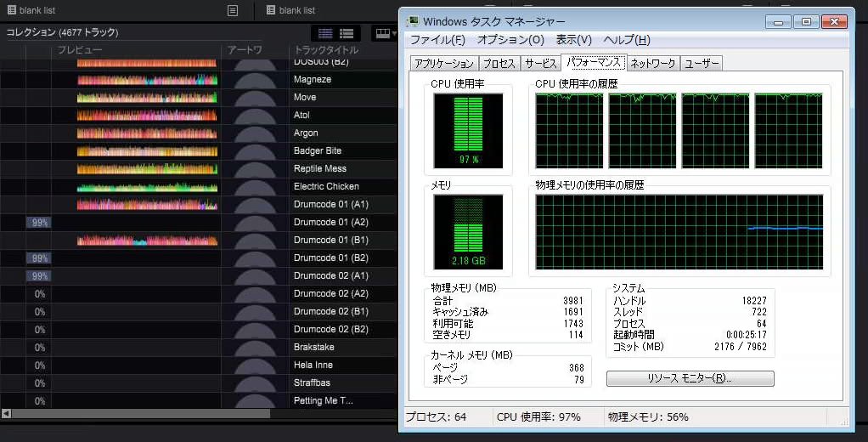Switch to the ネットワーク tab

(652, 64)
